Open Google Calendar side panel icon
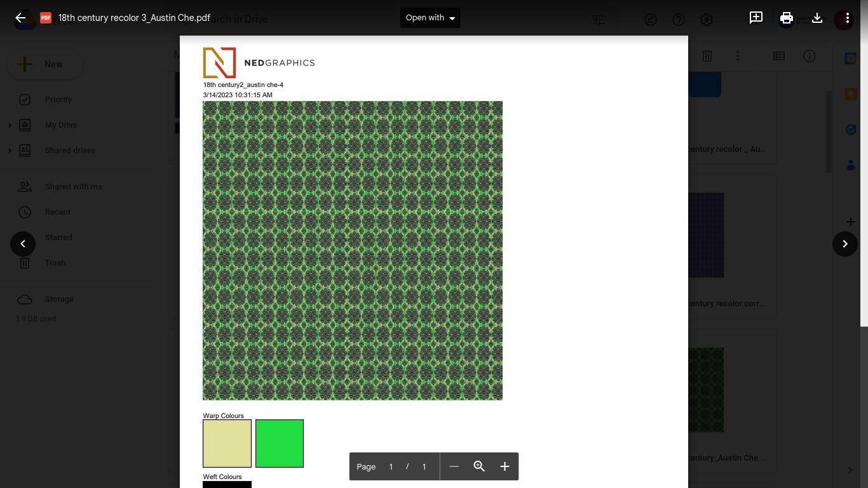868x488 pixels. click(x=850, y=58)
